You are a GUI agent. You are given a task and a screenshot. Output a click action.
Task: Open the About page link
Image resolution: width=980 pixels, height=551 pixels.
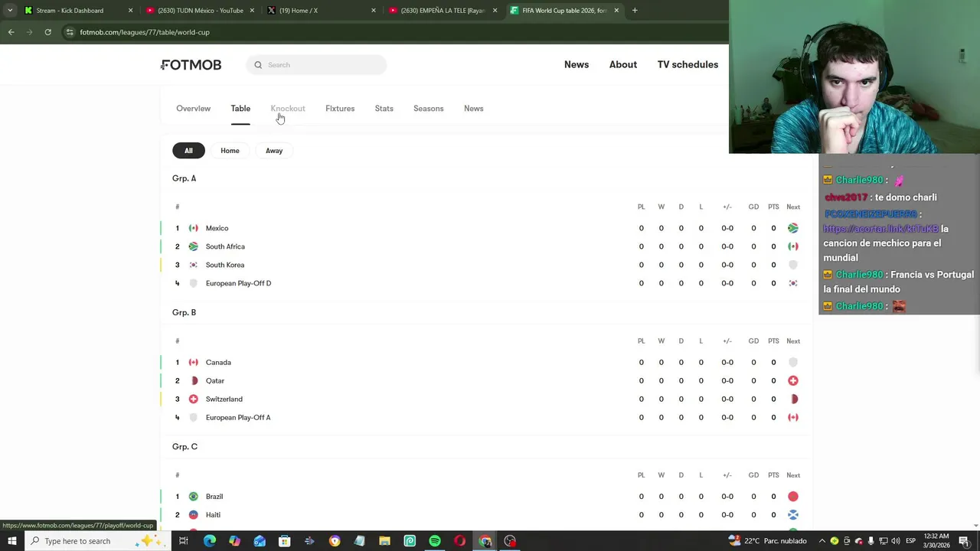point(623,64)
